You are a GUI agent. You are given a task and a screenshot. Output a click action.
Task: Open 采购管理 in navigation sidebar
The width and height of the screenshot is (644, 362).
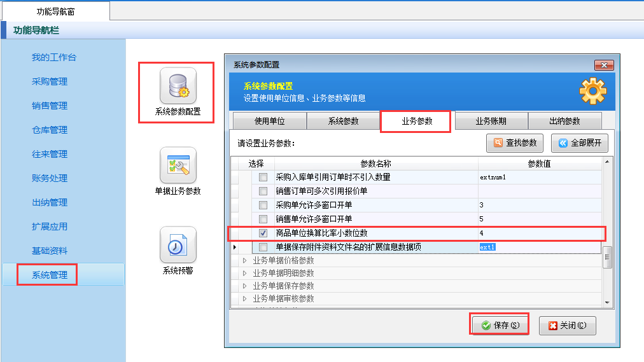(x=50, y=81)
